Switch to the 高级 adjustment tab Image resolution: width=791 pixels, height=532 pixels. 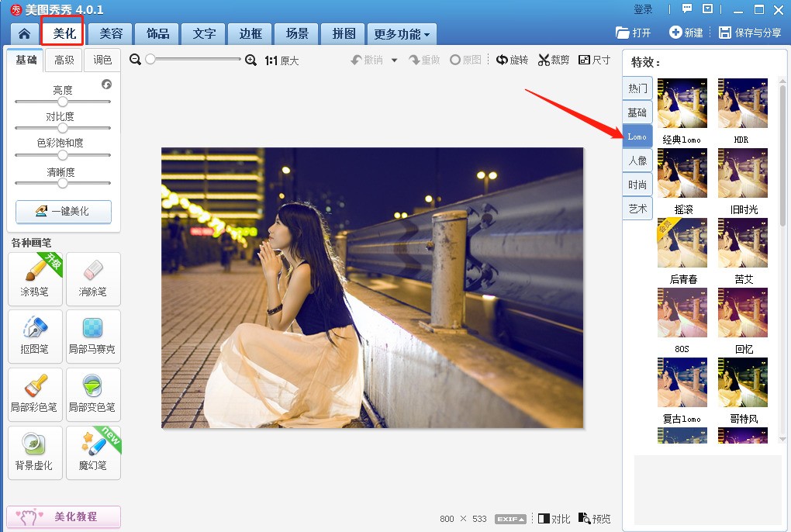pos(64,60)
